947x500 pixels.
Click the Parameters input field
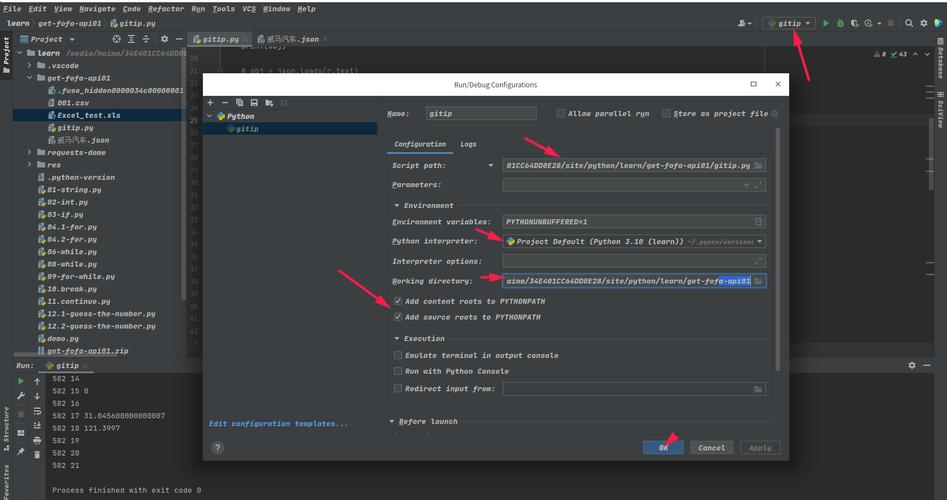[634, 185]
